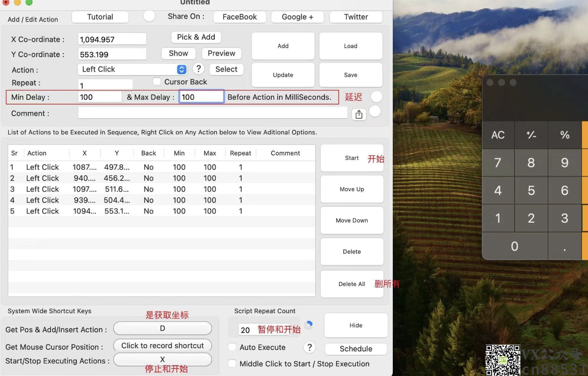Click the 'Click to record shortcut' button
This screenshot has height=376, width=588.
162,346
